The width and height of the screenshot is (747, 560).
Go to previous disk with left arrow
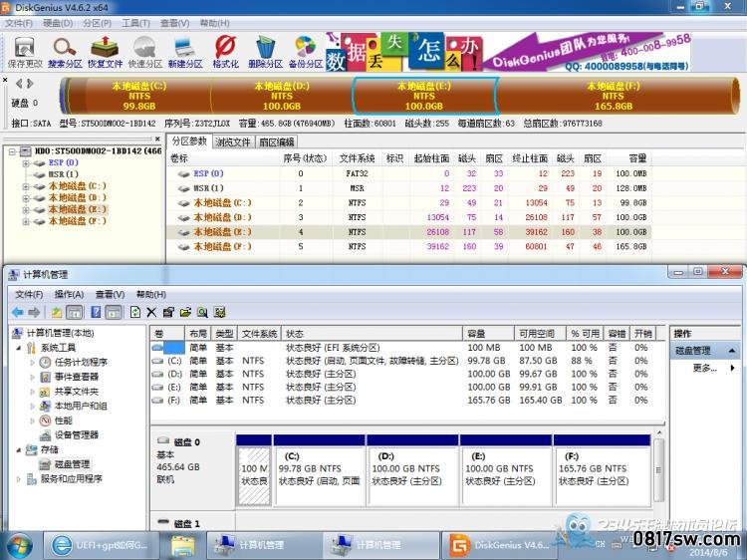(x=19, y=84)
